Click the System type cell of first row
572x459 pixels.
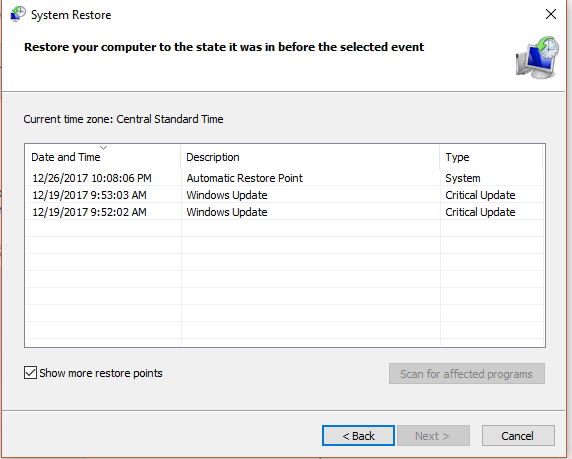point(463,178)
